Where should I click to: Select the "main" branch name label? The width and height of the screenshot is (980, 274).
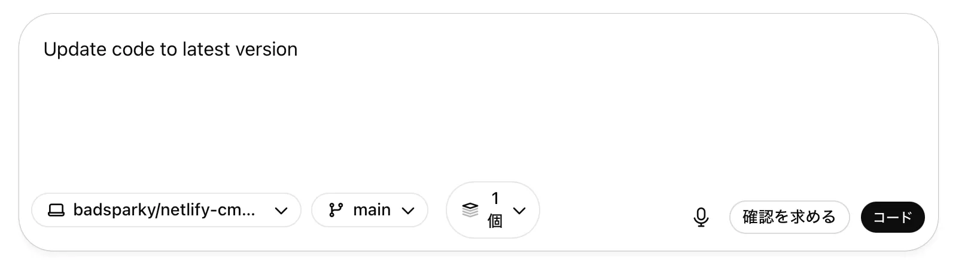tap(372, 210)
